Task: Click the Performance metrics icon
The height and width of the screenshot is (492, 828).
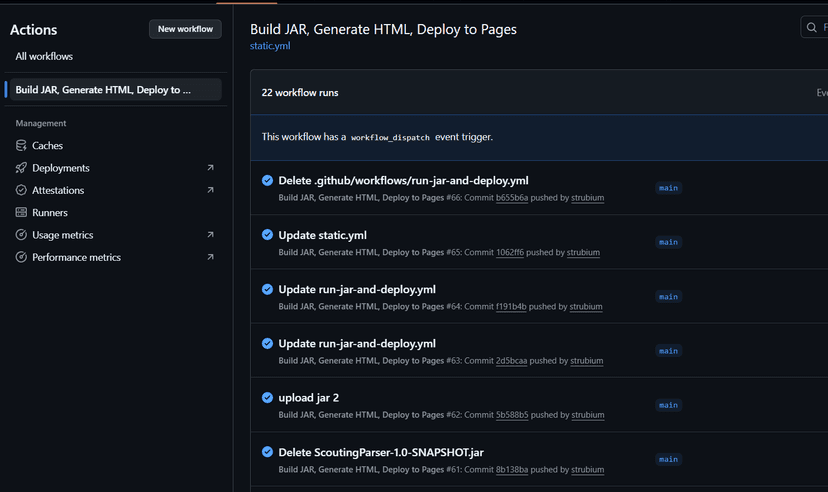Action: pyautogui.click(x=22, y=257)
